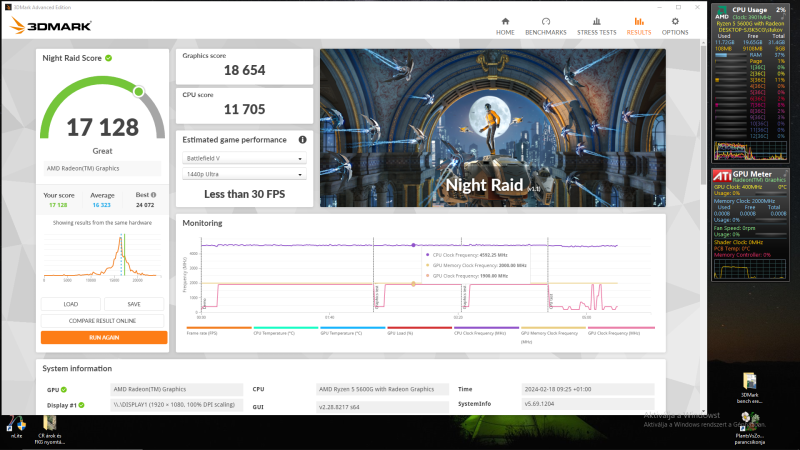Click the Options gear icon
The height and width of the screenshot is (450, 800).
coord(675,21)
